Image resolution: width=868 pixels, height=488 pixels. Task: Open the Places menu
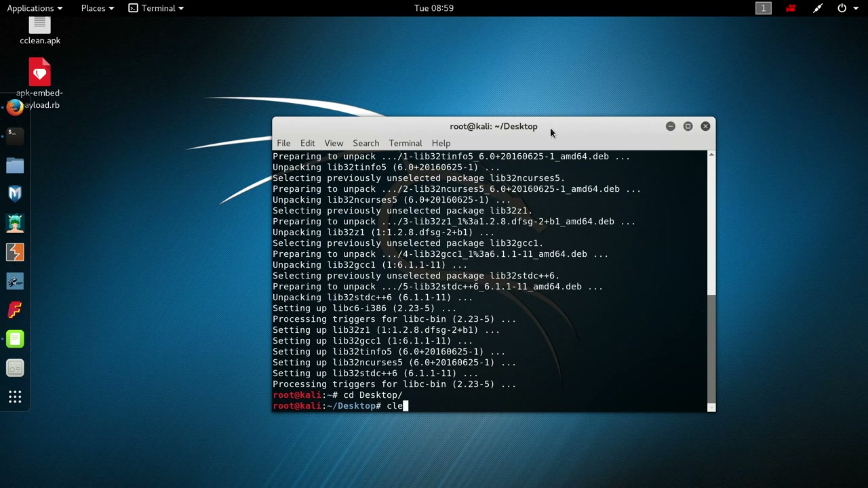click(98, 8)
